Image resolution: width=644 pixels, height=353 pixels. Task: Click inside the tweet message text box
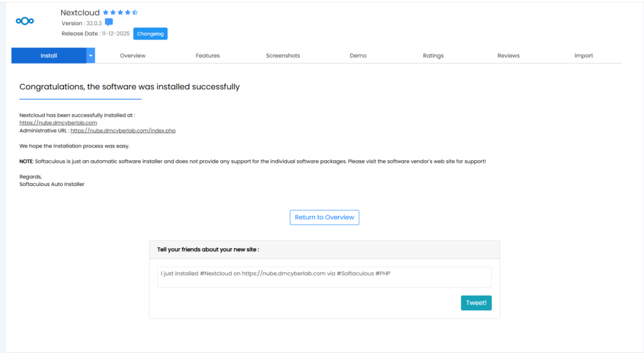324,277
